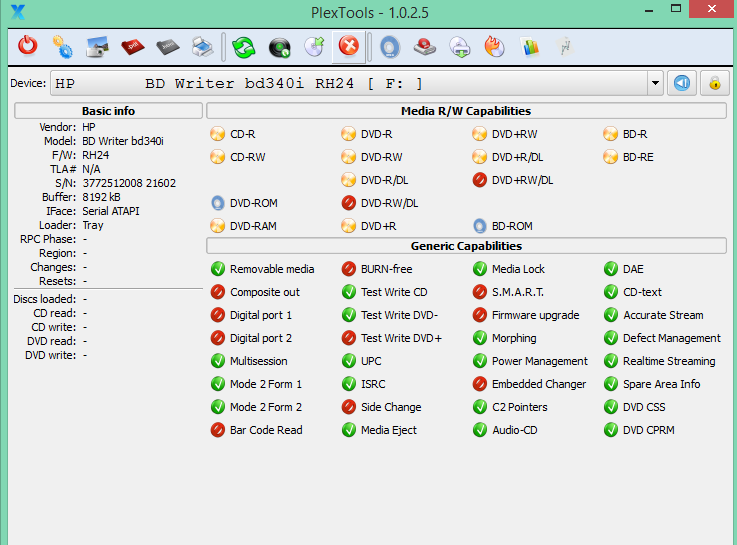Click the red DVD+RW/DL unsupported icon
The height and width of the screenshot is (545, 737).
pos(479,180)
